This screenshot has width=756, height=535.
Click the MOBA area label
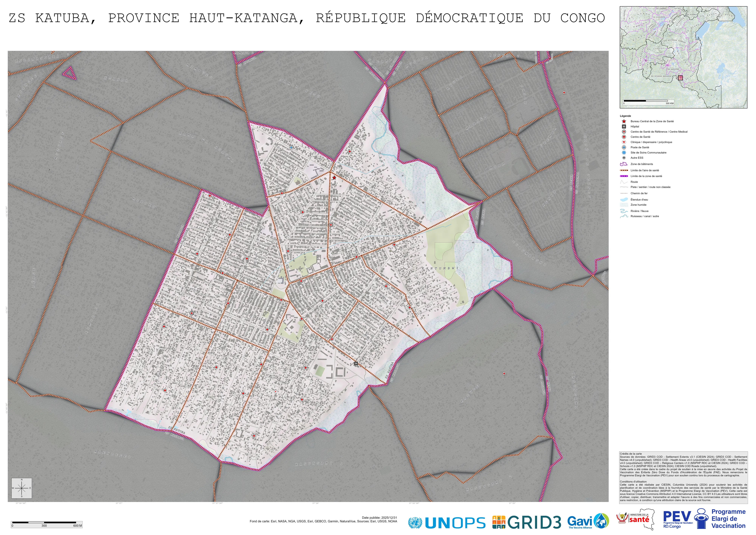(x=497, y=166)
